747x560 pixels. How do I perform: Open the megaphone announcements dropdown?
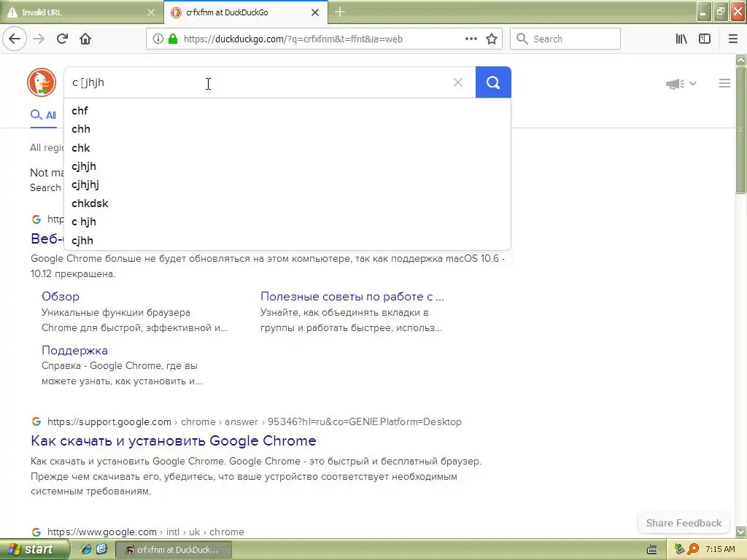point(681,84)
